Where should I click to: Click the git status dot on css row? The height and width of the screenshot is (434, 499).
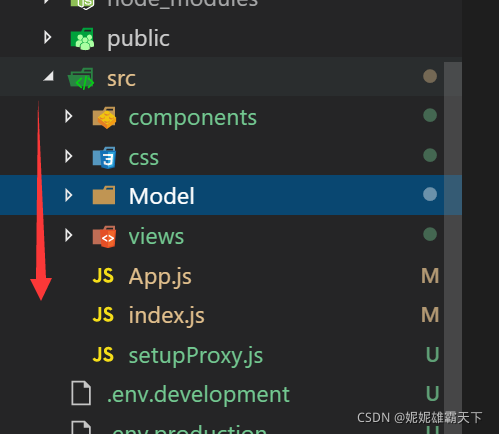coord(430,155)
